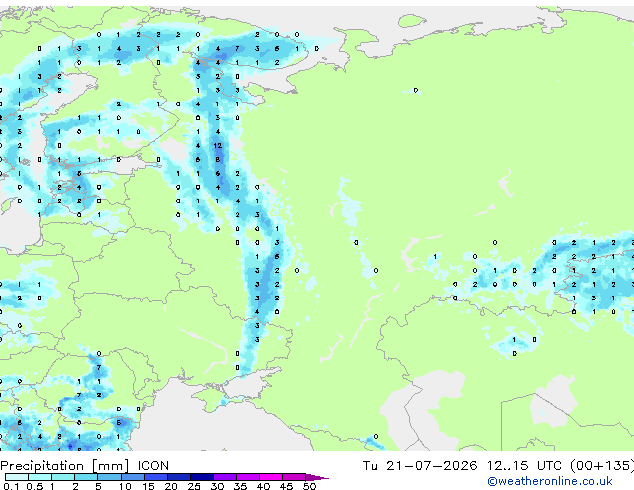Viewport: 634px width, 490px height.
Task: Select the legend swatch between 35 and 40
Action: pyautogui.click(x=247, y=477)
